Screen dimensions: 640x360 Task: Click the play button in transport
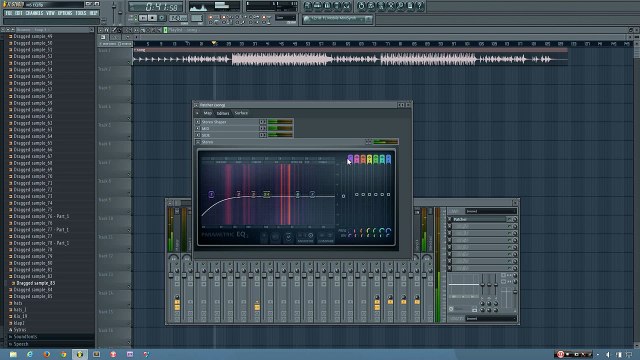tap(143, 18)
